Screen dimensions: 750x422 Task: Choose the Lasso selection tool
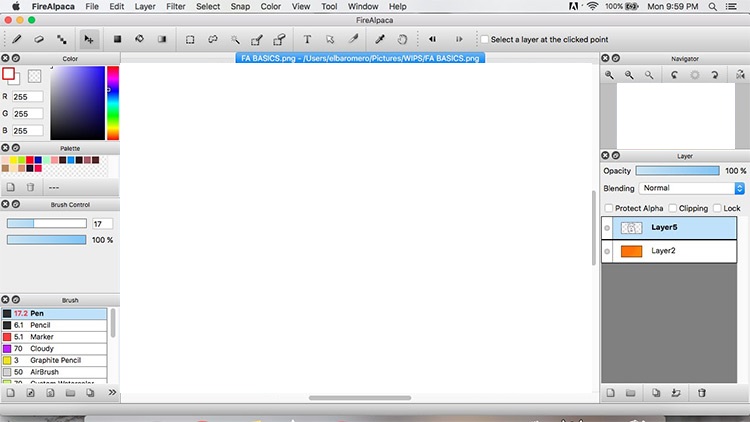[x=212, y=40]
